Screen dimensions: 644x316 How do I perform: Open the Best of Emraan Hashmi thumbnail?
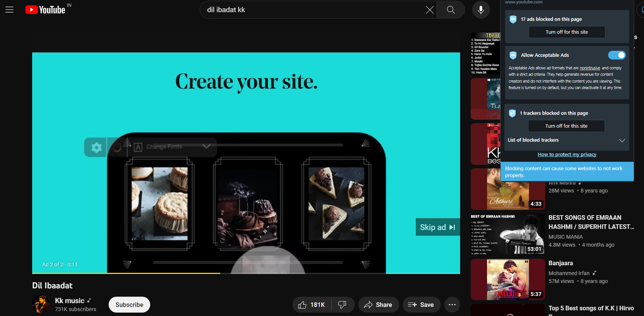(508, 234)
